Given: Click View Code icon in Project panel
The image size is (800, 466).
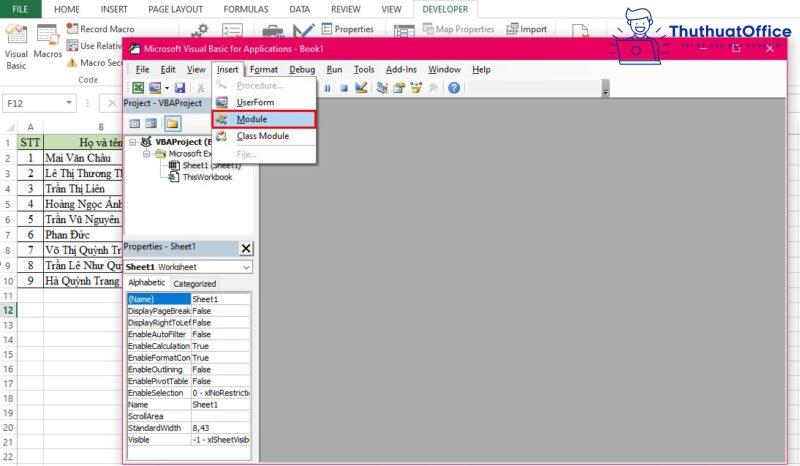Looking at the screenshot, I should pos(135,124).
